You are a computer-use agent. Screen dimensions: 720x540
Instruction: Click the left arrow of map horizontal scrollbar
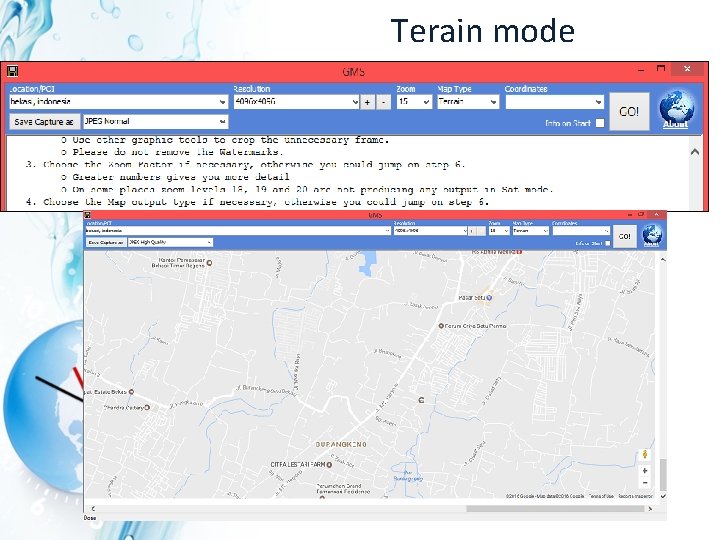pyautogui.click(x=93, y=508)
